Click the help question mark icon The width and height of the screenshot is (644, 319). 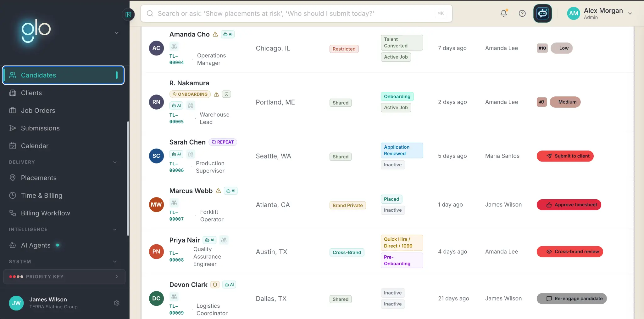522,13
